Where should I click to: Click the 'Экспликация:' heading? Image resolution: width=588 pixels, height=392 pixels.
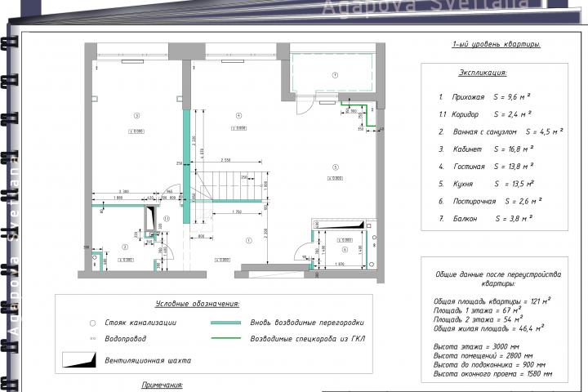tap(483, 73)
